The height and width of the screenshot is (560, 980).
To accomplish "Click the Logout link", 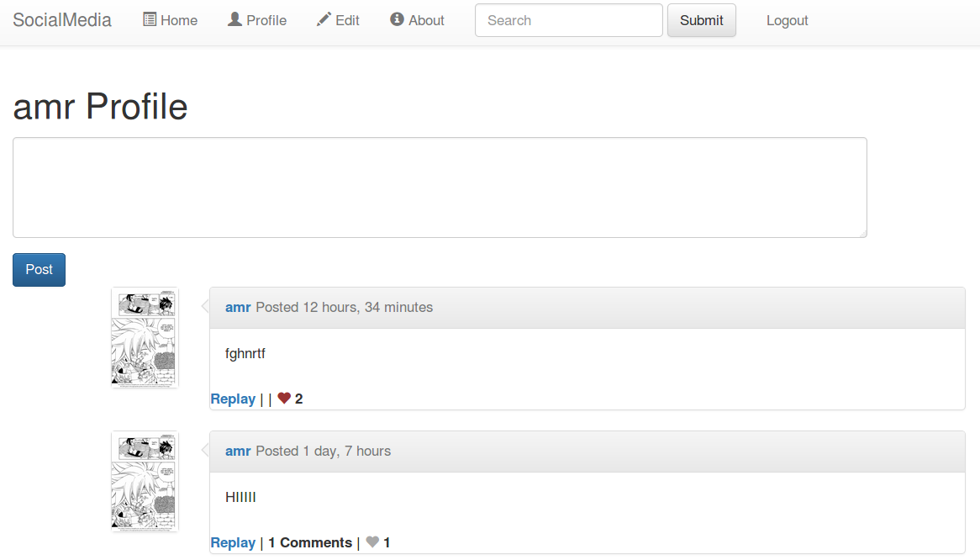I will click(787, 21).
